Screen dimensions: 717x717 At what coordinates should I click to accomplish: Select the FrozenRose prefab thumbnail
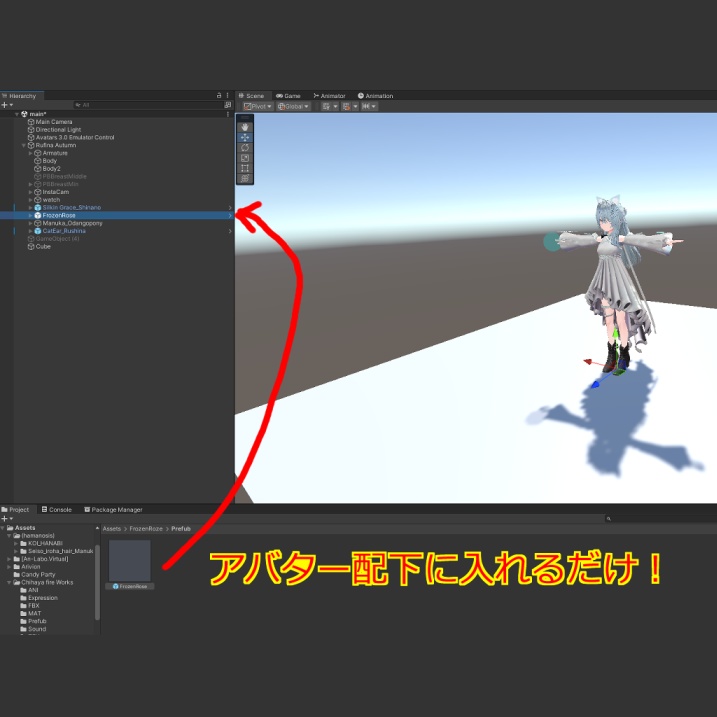click(x=130, y=561)
